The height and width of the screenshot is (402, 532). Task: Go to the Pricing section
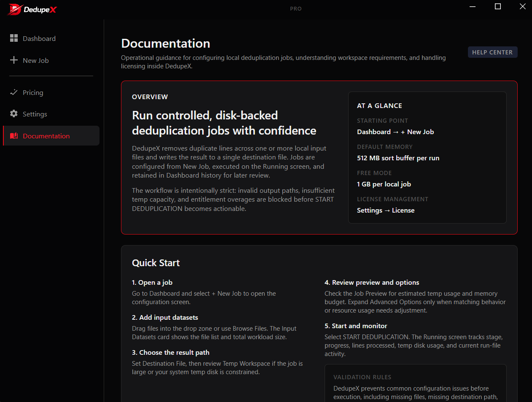pyautogui.click(x=51, y=92)
